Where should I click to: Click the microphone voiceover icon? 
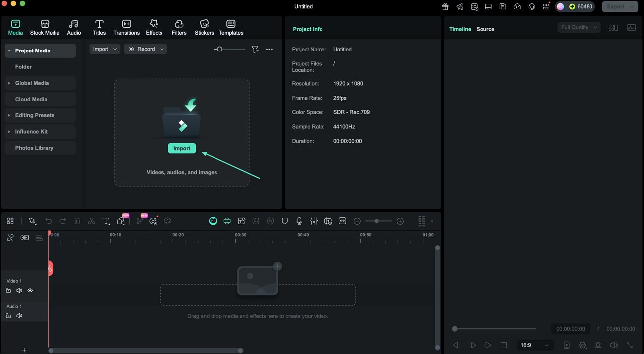point(299,221)
